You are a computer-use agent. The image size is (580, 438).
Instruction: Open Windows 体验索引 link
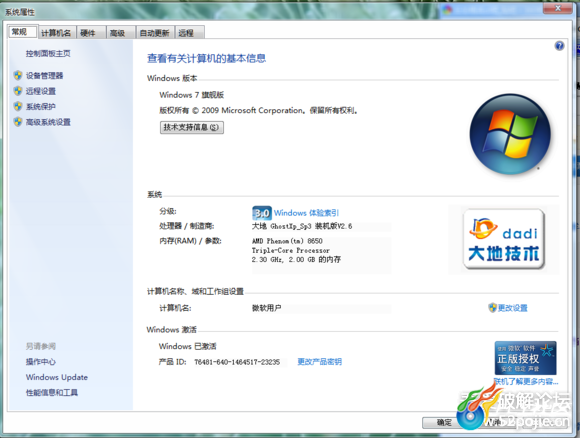click(306, 213)
